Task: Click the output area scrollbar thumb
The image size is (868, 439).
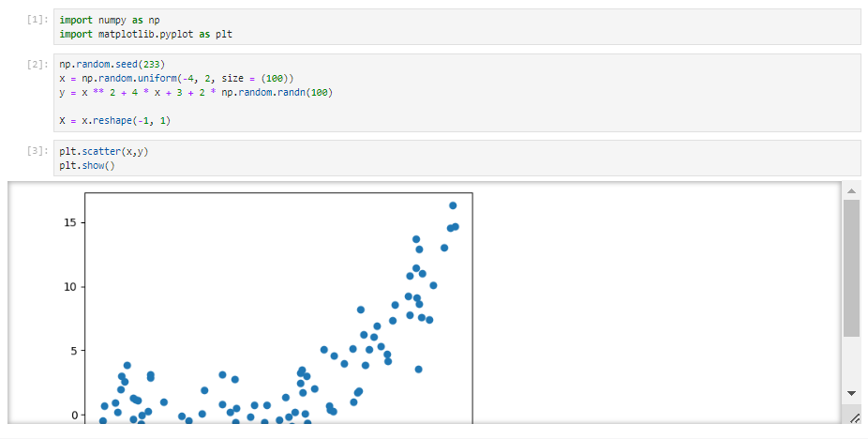Action: point(851,267)
